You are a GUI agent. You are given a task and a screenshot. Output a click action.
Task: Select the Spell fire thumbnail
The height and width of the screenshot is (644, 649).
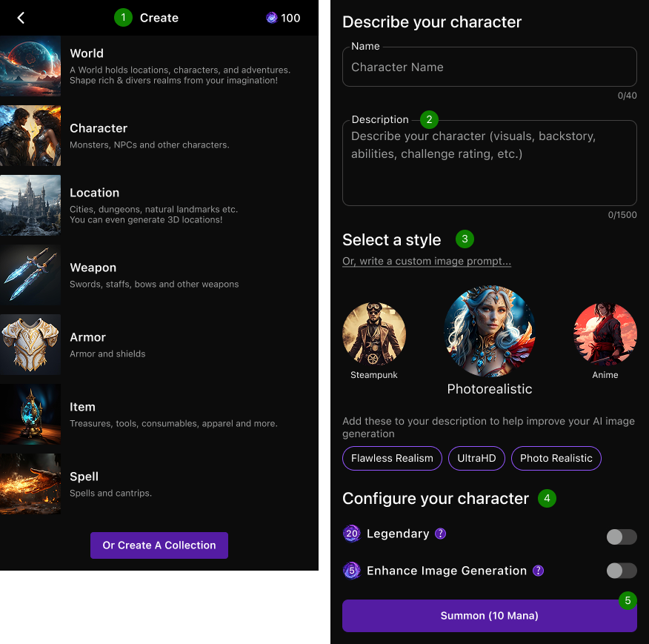coord(30,483)
